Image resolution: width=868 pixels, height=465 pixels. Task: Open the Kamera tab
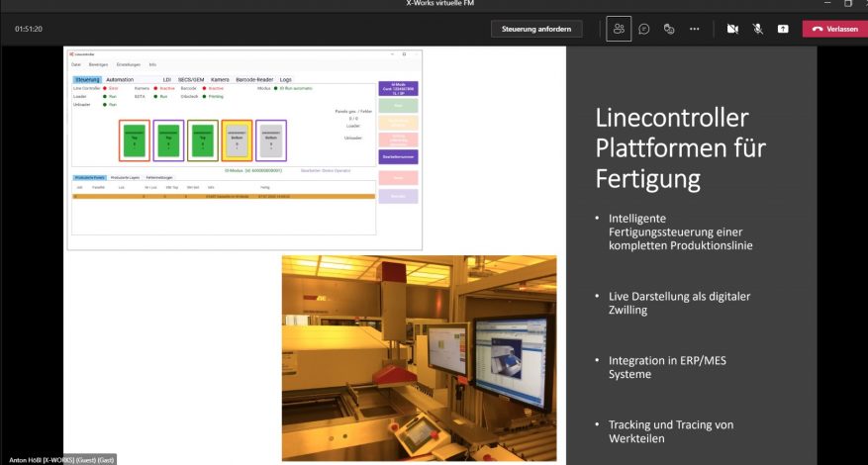click(220, 80)
